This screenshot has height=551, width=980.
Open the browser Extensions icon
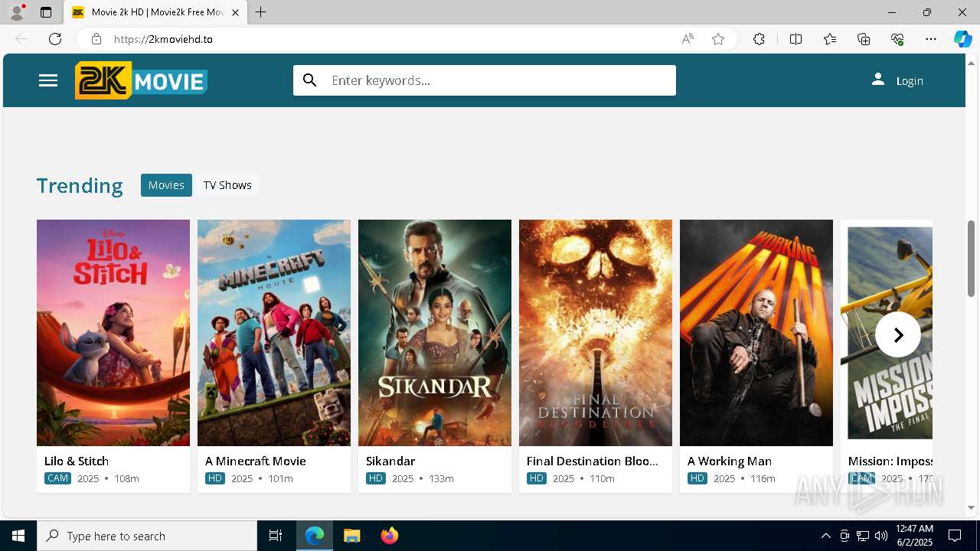[759, 39]
